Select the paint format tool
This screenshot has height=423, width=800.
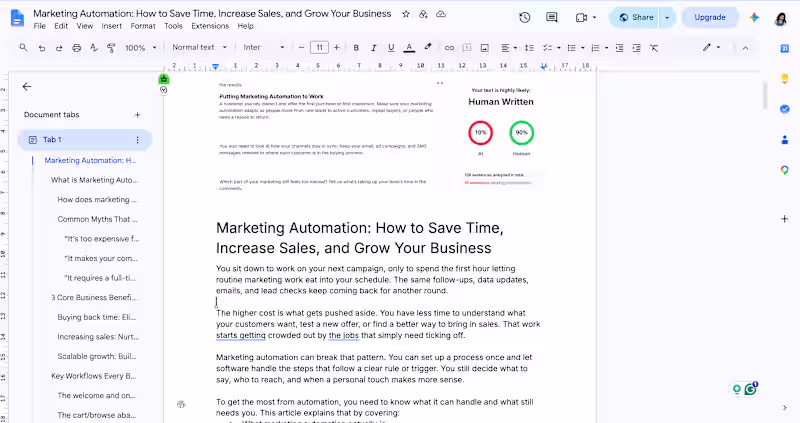pos(111,47)
